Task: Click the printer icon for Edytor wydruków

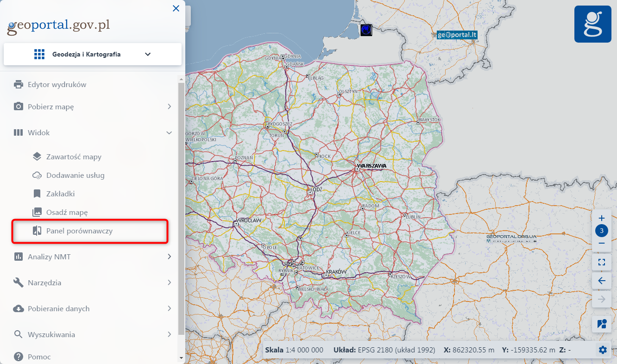Action: 19,85
